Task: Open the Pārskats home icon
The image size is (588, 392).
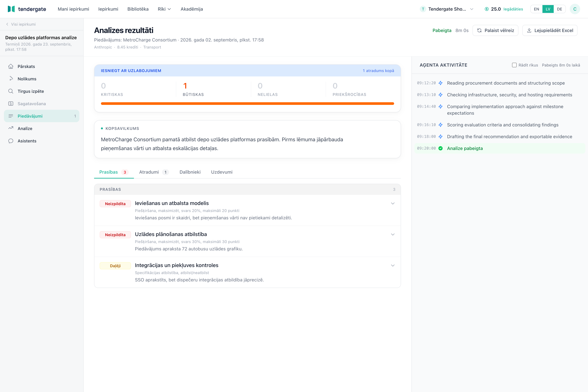Action: (11, 66)
